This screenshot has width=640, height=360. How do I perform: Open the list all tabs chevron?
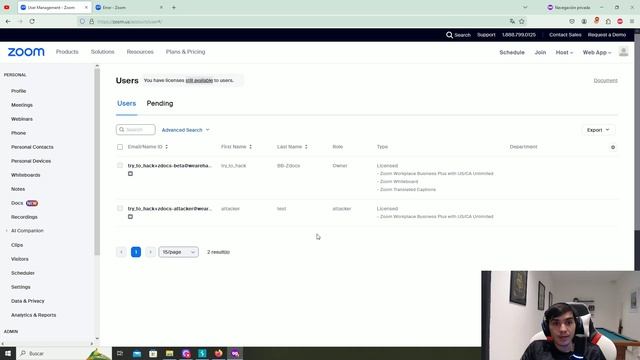525,7
